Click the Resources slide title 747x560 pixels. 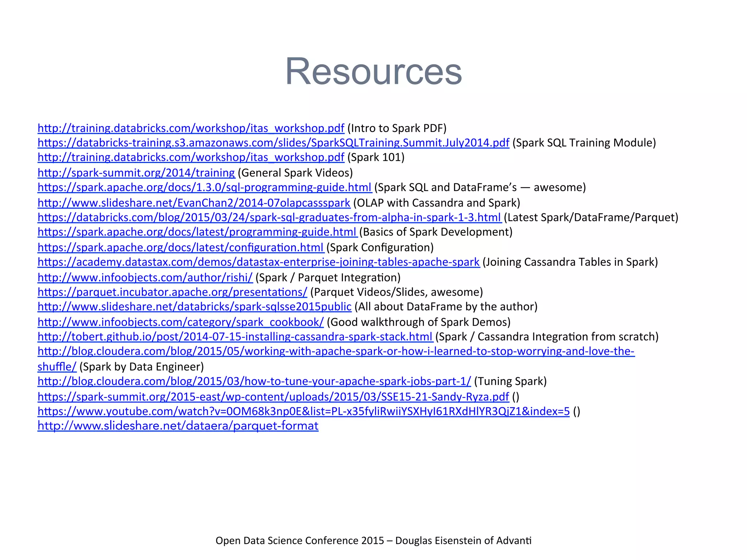click(x=373, y=71)
